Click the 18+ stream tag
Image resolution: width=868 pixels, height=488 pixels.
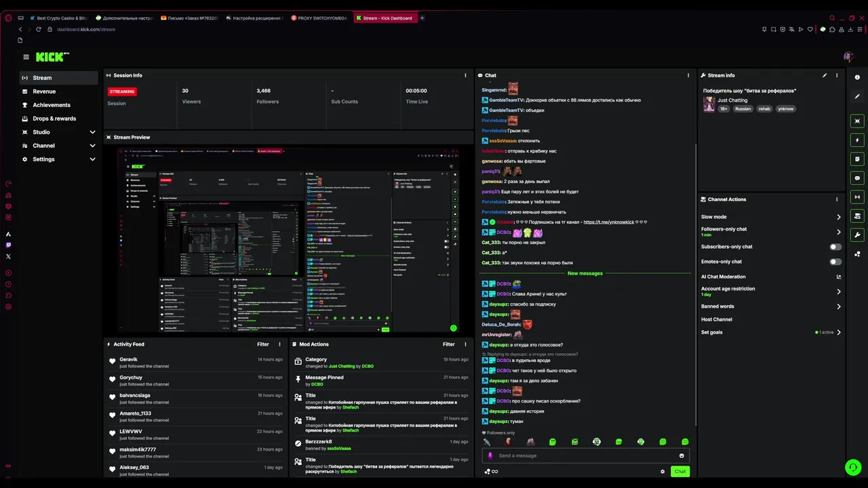coord(724,108)
